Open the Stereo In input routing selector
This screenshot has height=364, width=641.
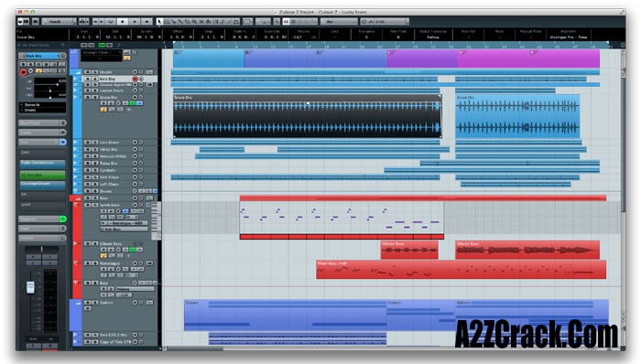click(42, 105)
